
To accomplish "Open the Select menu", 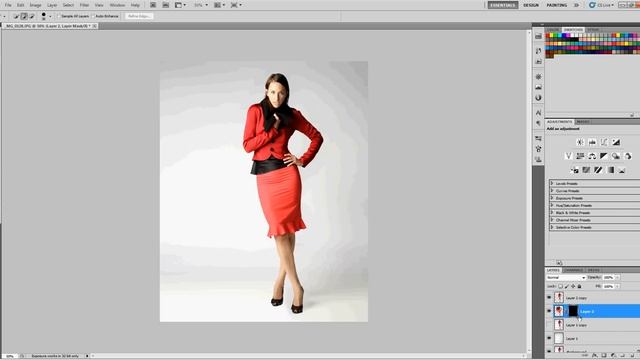I will (x=68, y=5).
